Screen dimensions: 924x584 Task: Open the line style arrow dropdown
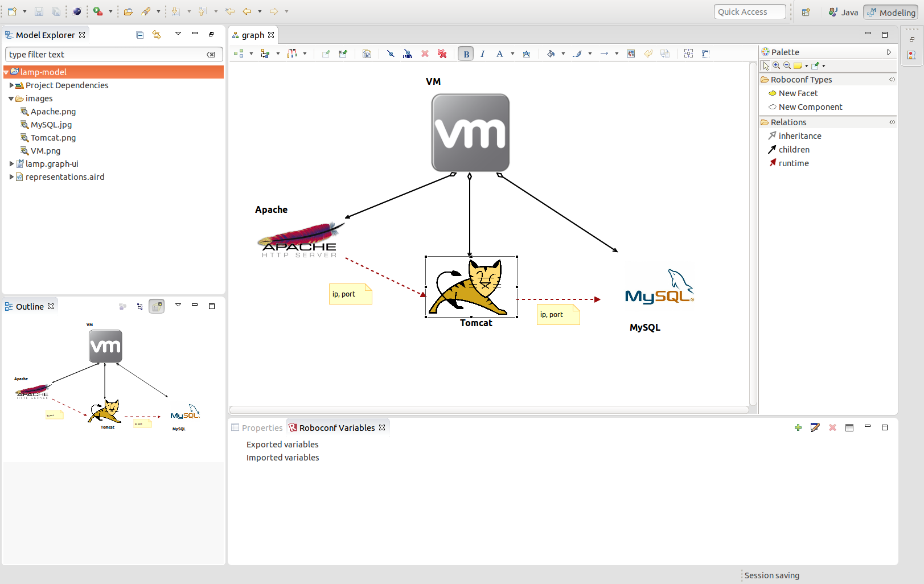click(617, 54)
